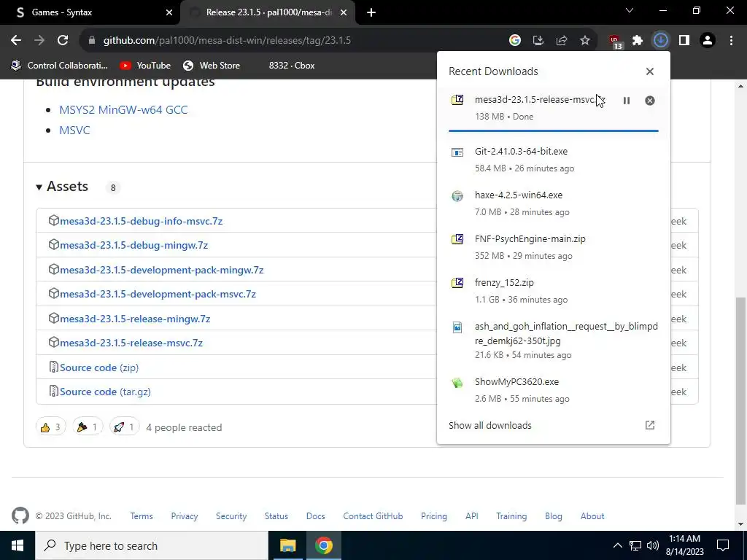This screenshot has height=560, width=747.
Task: Open the Web Store bookmark
Action: [x=212, y=66]
